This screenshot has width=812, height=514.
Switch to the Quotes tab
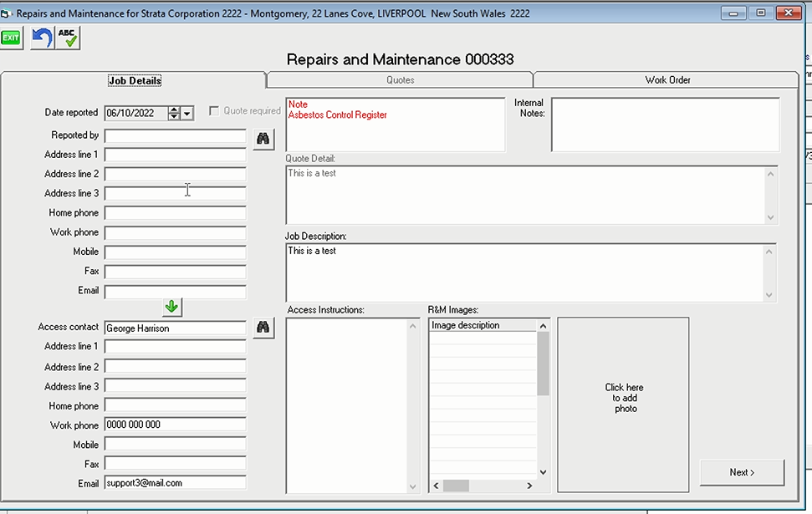pos(400,80)
